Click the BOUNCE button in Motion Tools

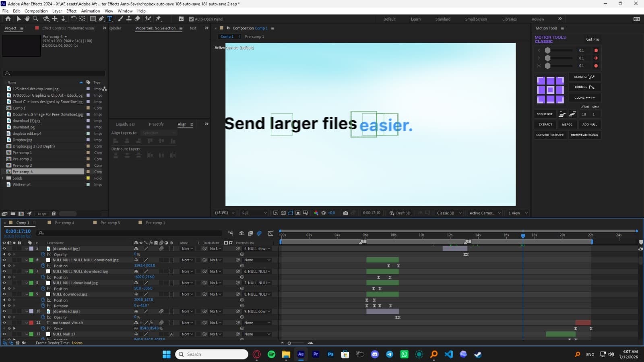click(x=584, y=87)
